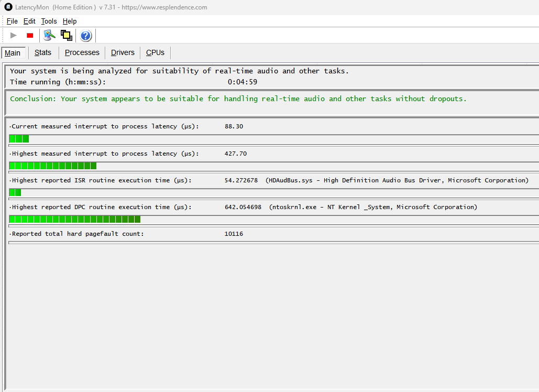Open the Tools menu
This screenshot has height=392, width=539.
[49, 21]
